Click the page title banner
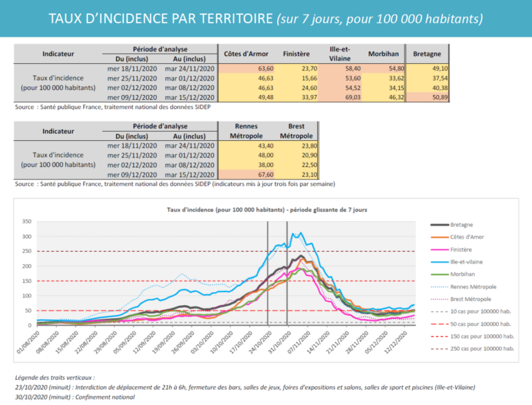Image resolution: width=532 pixels, height=405 pixels. [266, 18]
